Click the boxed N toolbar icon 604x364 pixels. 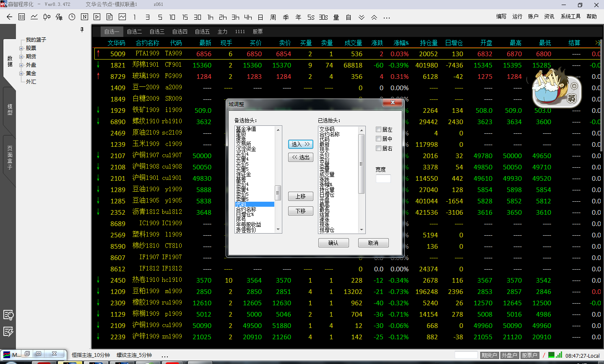[x=84, y=17]
